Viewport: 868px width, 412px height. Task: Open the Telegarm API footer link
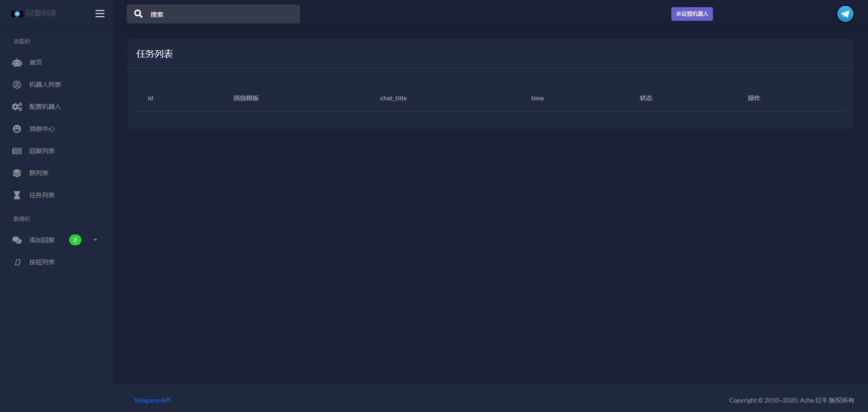tap(152, 400)
